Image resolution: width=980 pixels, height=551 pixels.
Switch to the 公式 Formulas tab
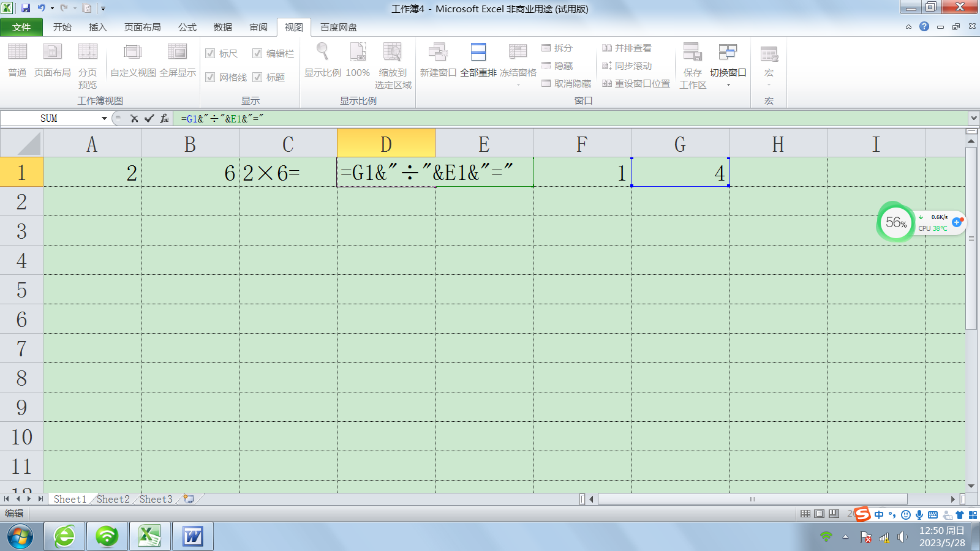(x=187, y=27)
